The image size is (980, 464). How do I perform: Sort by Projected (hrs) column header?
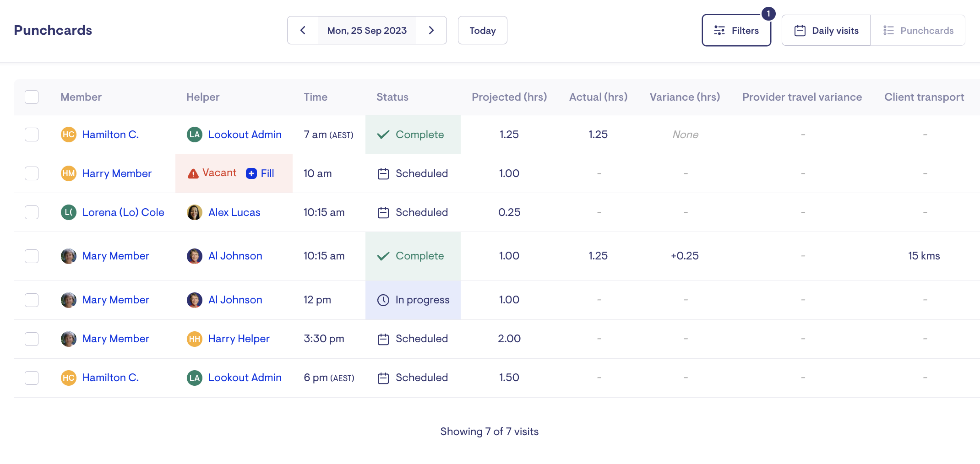pos(509,97)
